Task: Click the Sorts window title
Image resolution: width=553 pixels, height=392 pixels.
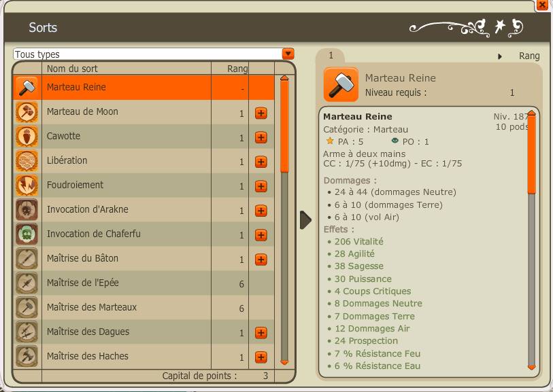Action: point(43,27)
